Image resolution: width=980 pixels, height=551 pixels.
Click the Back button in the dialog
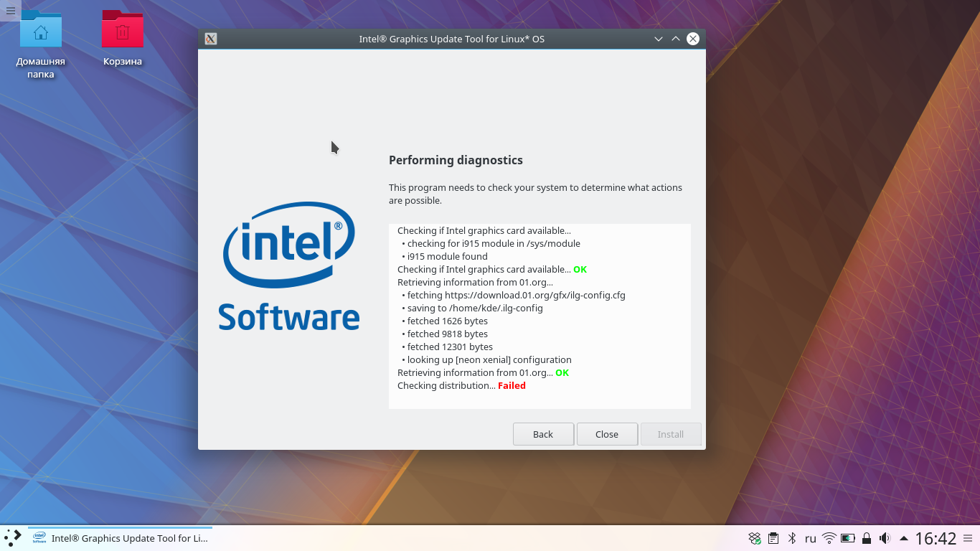tap(543, 434)
